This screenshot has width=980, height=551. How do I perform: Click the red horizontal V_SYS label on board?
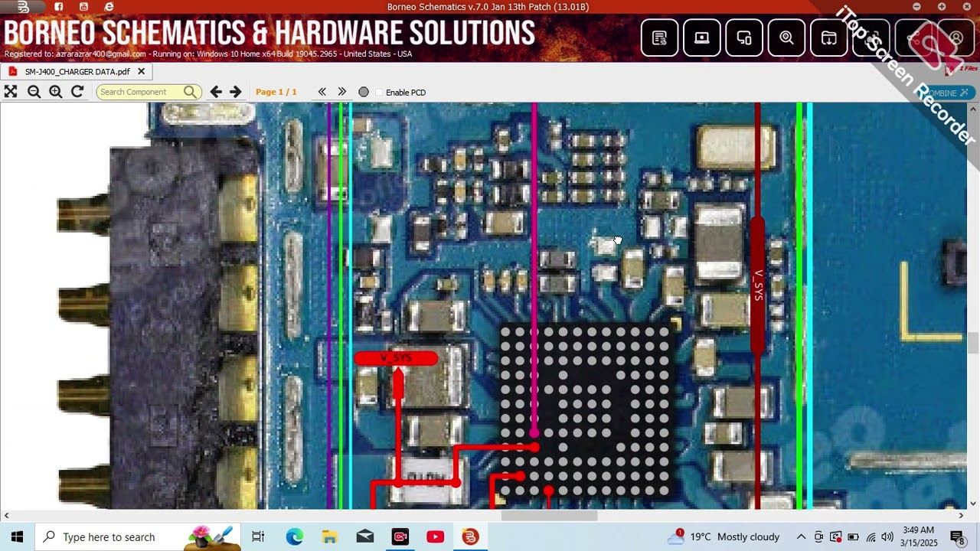(396, 357)
